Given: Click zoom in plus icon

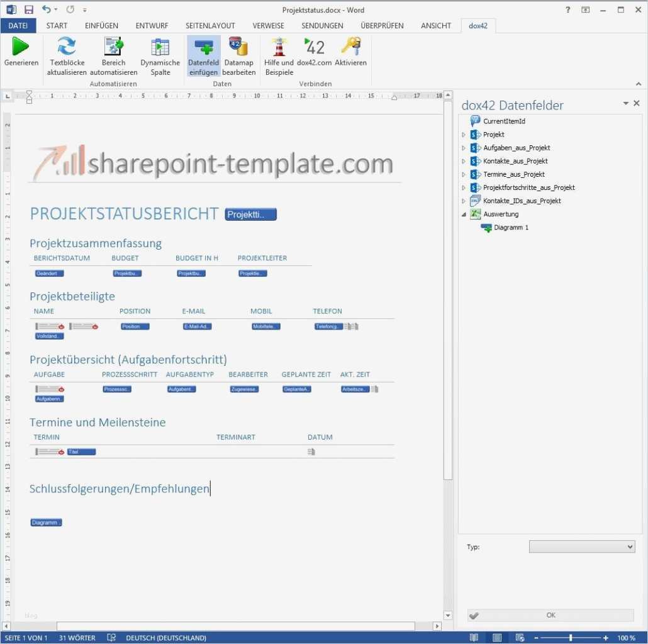Looking at the screenshot, I should 605,638.
